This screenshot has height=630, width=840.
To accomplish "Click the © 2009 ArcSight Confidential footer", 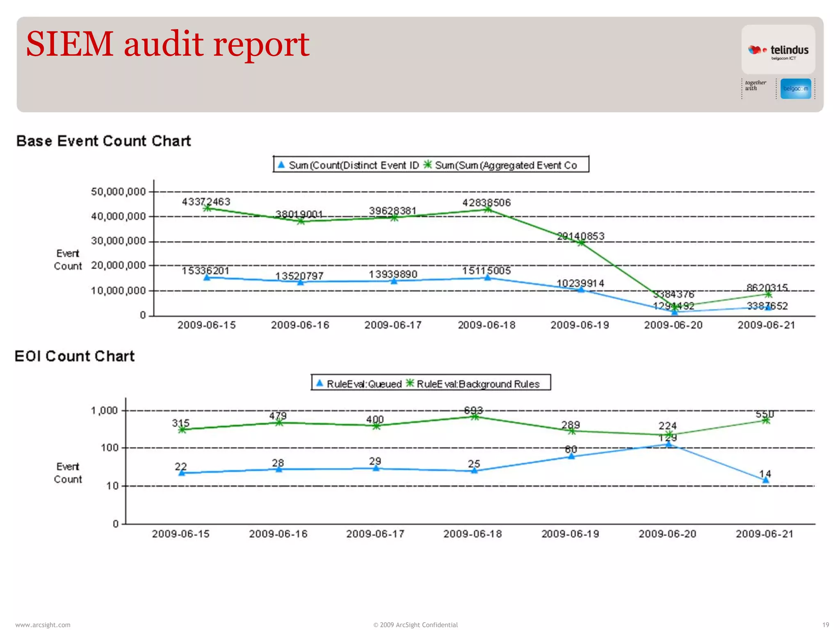I will tap(415, 625).
